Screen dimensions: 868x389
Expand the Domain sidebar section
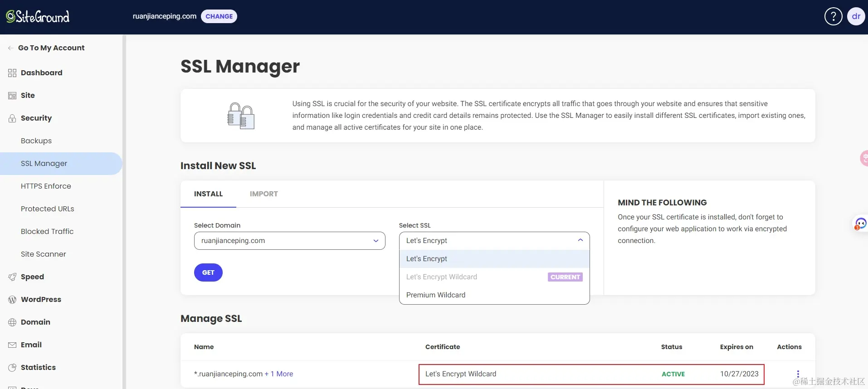click(x=35, y=322)
